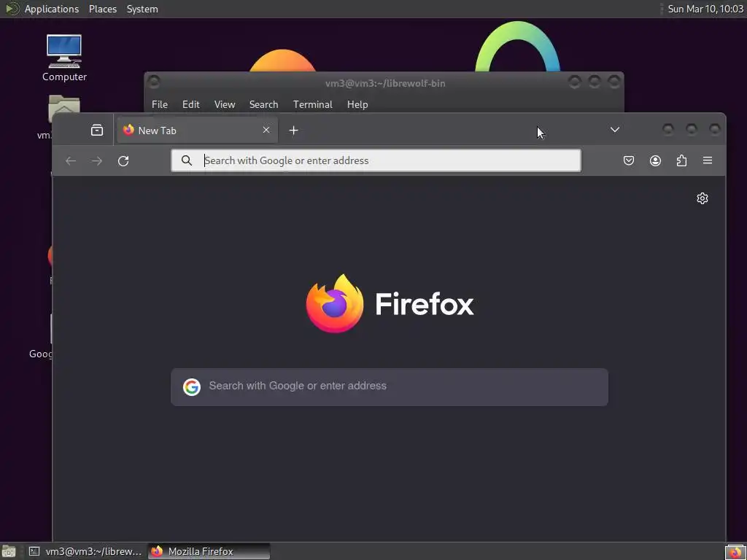Open the Firefox hamburger application menu
This screenshot has width=747, height=560.
point(708,160)
